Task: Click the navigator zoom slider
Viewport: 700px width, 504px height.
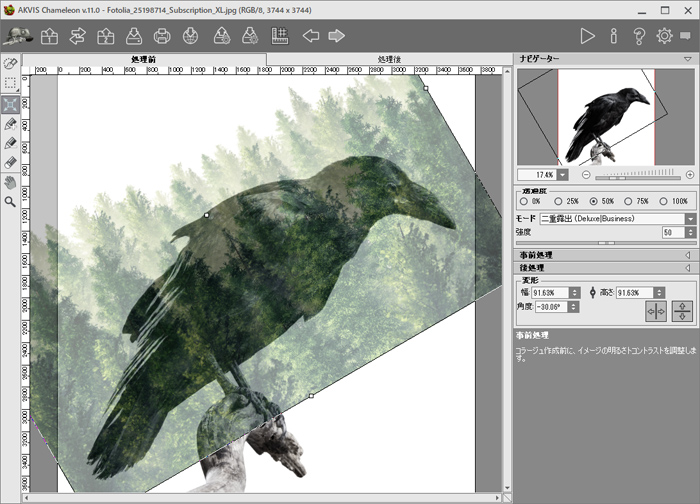Action: [x=638, y=177]
